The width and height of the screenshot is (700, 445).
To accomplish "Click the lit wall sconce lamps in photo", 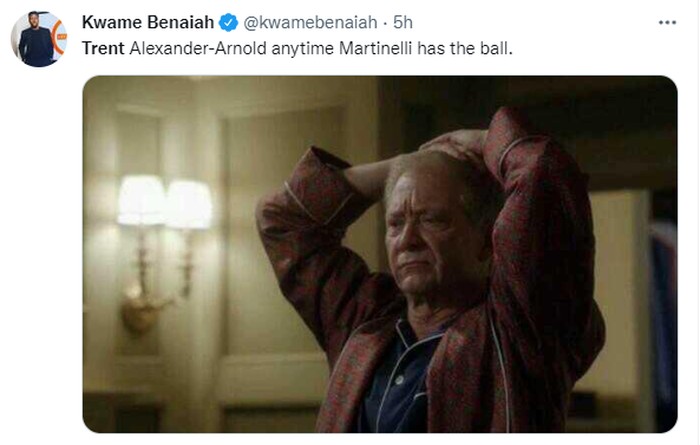I will (x=164, y=202).
